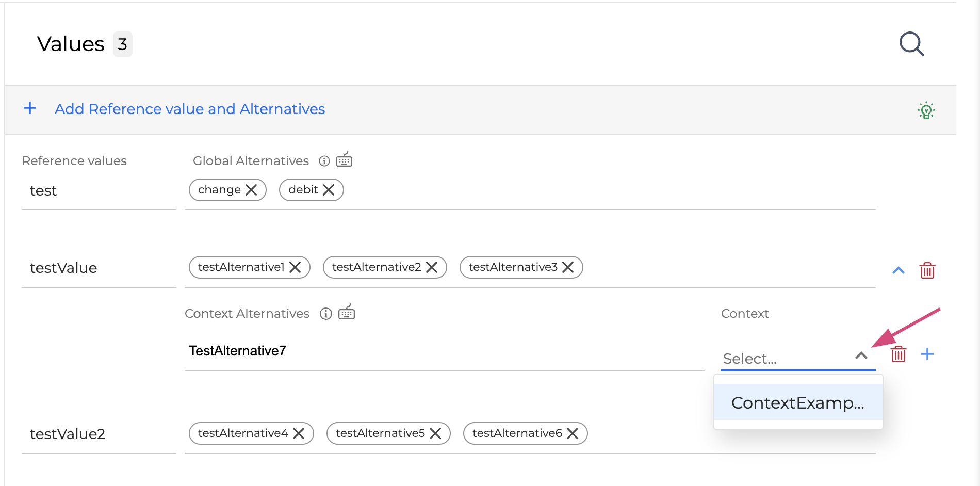The image size is (980, 486).
Task: Click the testValue2 reference value field
Action: (x=98, y=434)
